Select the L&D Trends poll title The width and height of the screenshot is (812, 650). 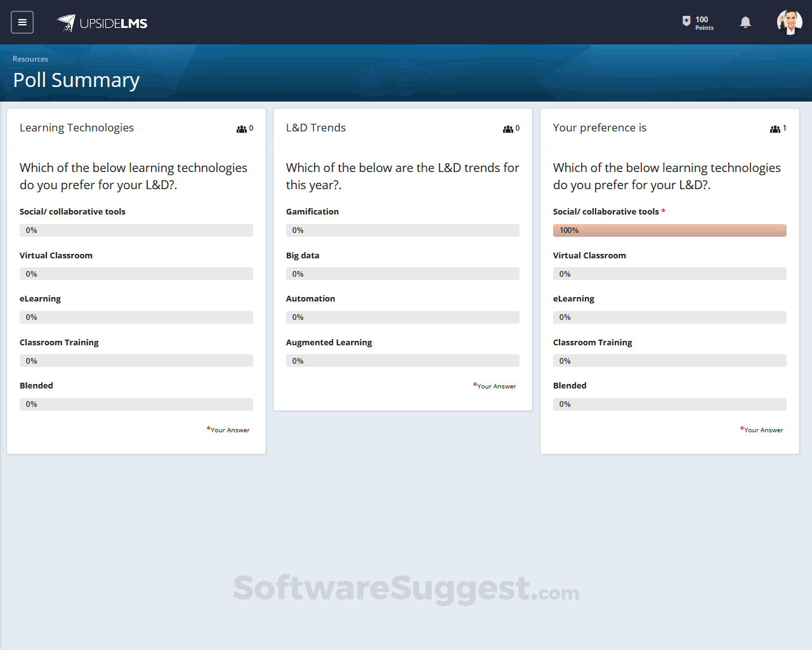point(316,128)
